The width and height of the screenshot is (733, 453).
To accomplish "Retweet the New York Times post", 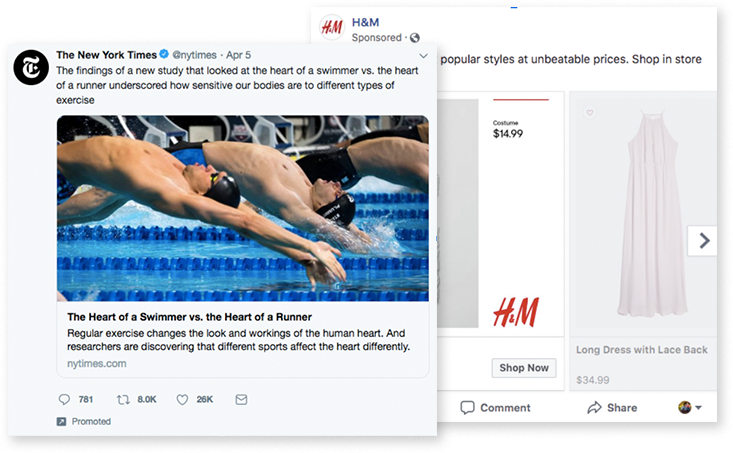I will coord(123,399).
